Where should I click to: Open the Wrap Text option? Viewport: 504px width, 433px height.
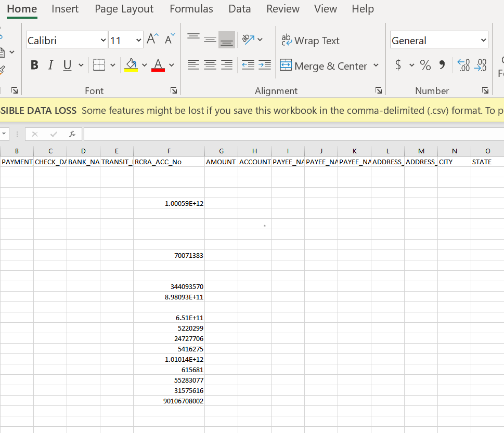click(311, 40)
